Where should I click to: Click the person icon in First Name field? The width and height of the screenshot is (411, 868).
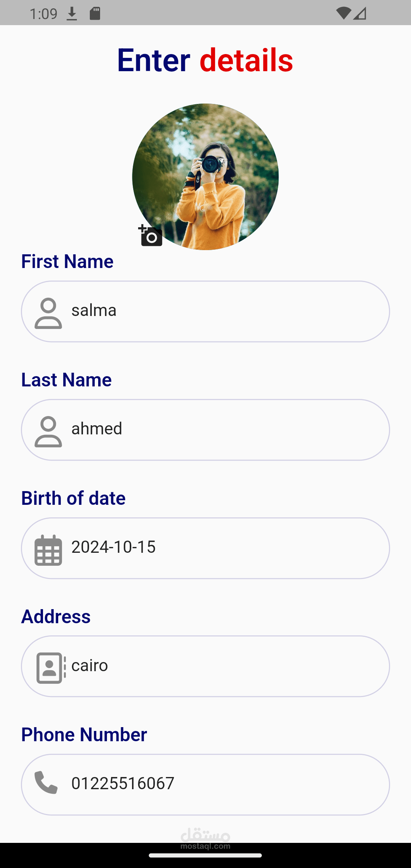48,313
